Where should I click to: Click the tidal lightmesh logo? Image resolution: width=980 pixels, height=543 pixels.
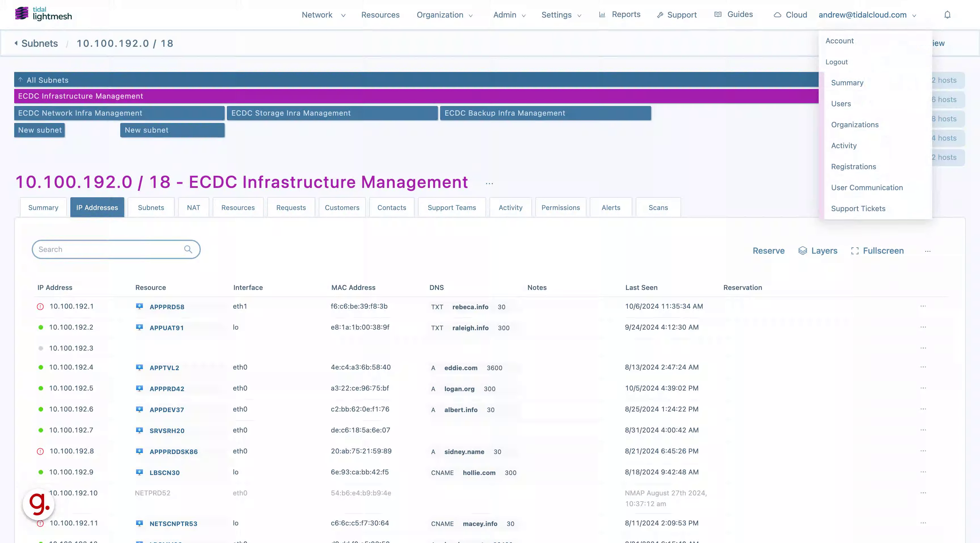(43, 14)
